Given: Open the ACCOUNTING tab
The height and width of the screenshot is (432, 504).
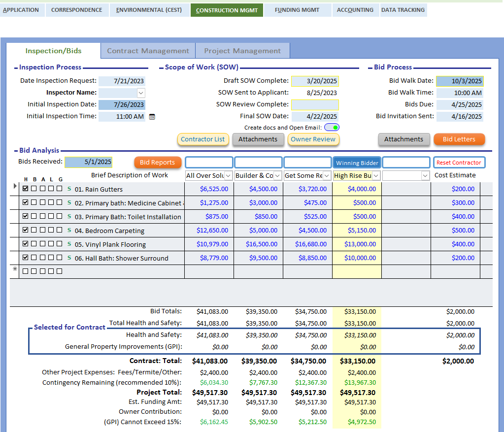Looking at the screenshot, I should (355, 10).
